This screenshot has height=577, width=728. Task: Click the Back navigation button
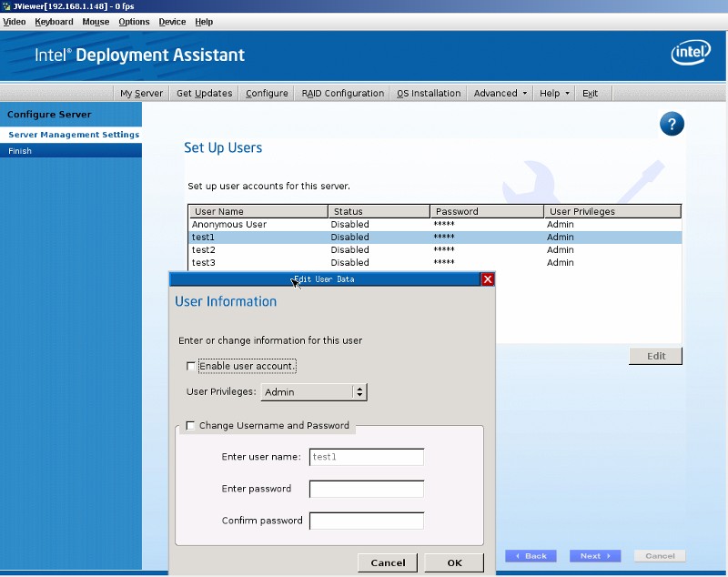(531, 556)
